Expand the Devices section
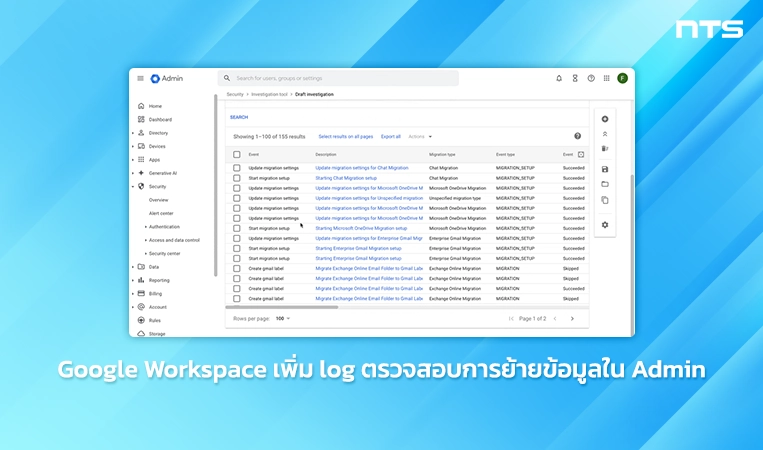This screenshot has height=450, width=763. click(133, 146)
